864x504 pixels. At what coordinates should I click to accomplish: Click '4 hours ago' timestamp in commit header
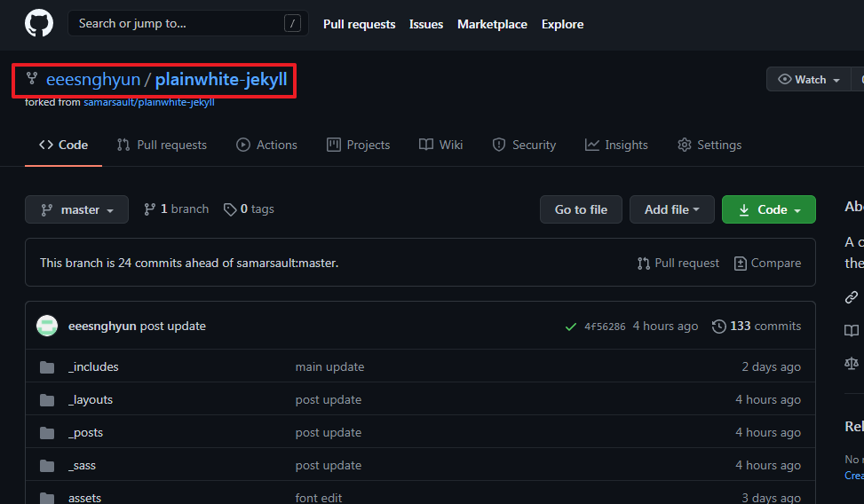[x=665, y=326]
